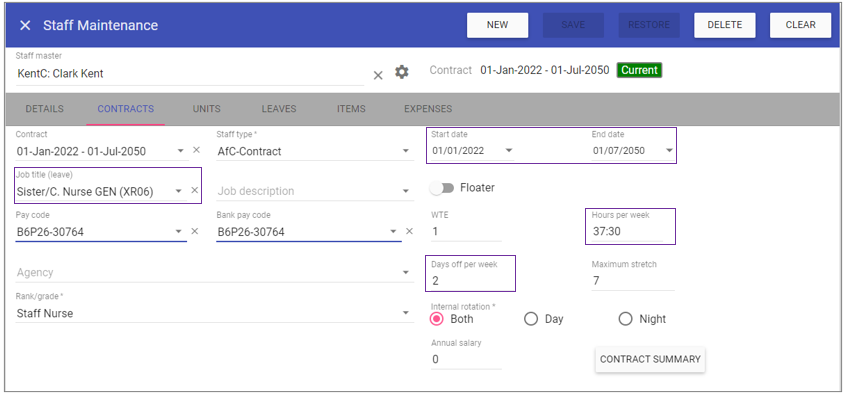Clear the Contract selection X icon

tap(196, 150)
